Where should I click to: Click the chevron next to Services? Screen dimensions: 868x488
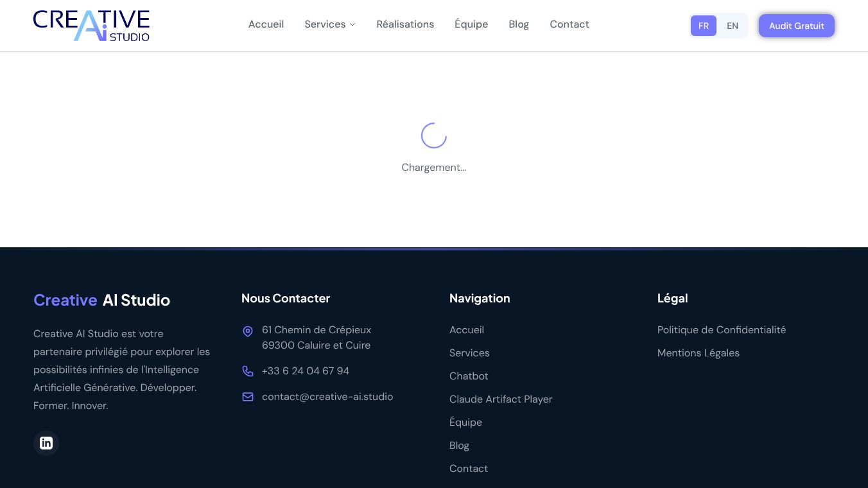coord(352,24)
